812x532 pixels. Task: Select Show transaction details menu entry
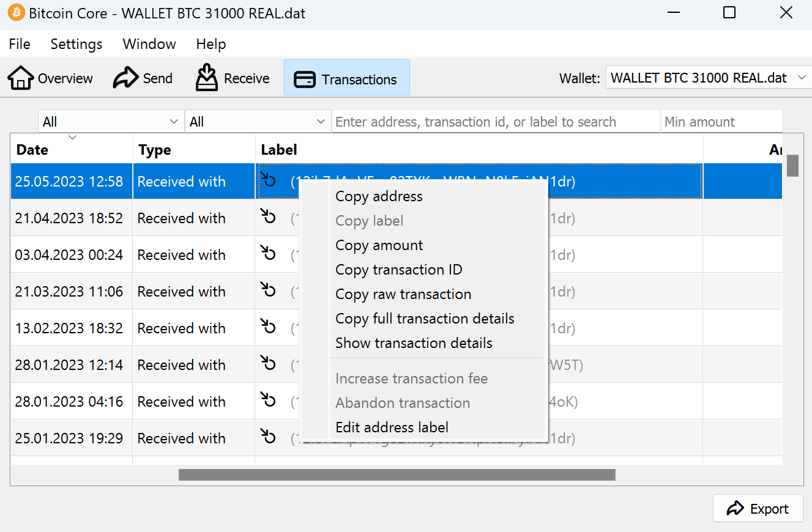pos(414,343)
